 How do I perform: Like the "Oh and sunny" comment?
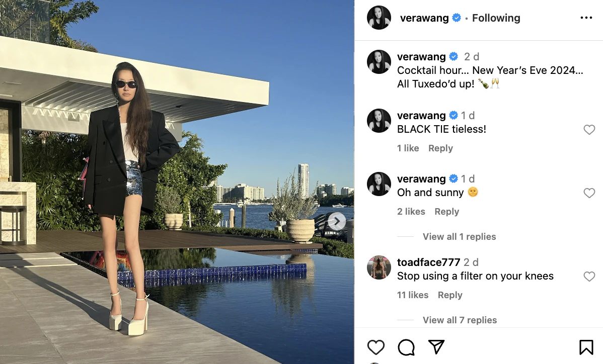(x=589, y=193)
